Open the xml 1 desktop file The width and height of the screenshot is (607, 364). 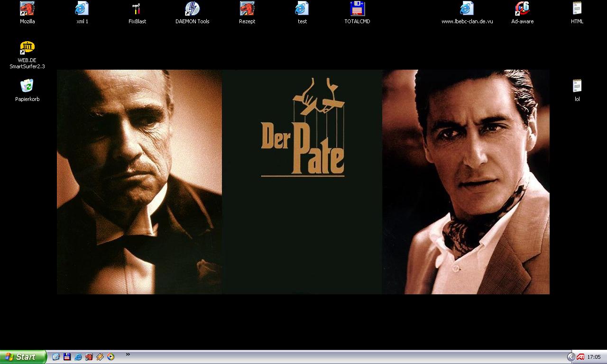click(x=83, y=9)
